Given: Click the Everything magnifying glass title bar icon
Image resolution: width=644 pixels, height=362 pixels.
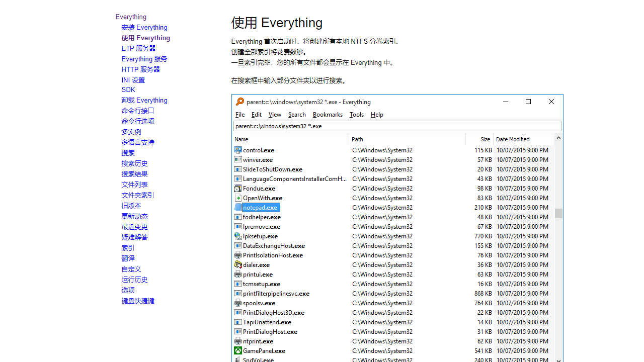Looking at the screenshot, I should click(x=239, y=102).
